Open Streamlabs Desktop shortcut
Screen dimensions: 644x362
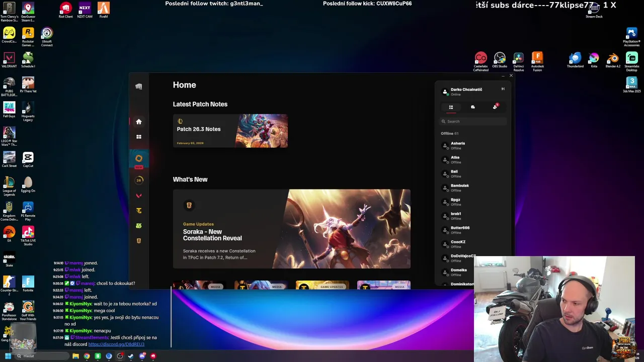click(631, 62)
